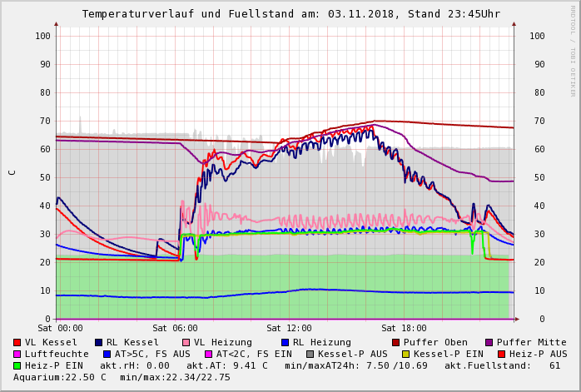Click the dark blue RL Kessel swatch
The height and width of the screenshot is (392, 581).
click(99, 342)
